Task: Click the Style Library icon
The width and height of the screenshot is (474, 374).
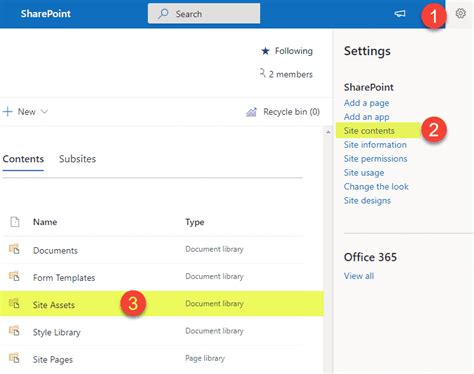Action: [x=14, y=331]
